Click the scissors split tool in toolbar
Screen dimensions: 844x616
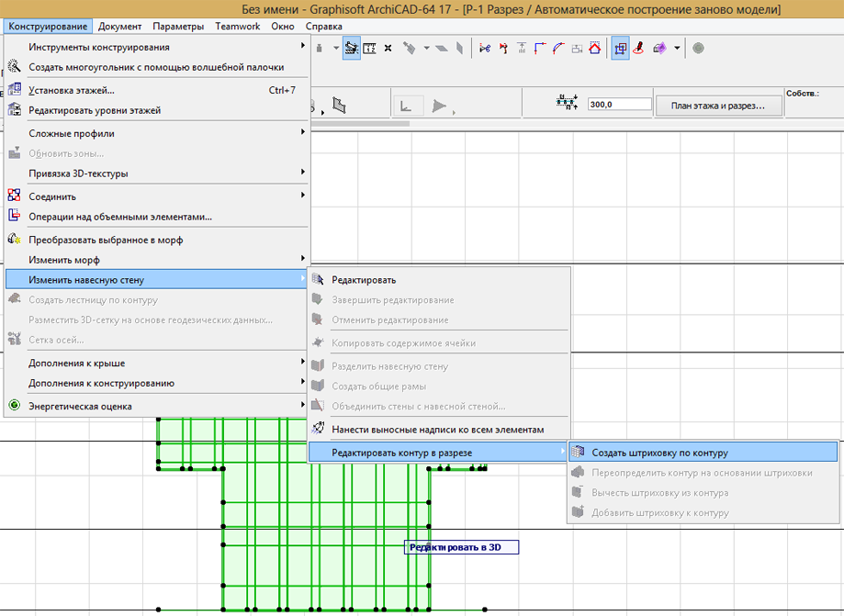[485, 48]
